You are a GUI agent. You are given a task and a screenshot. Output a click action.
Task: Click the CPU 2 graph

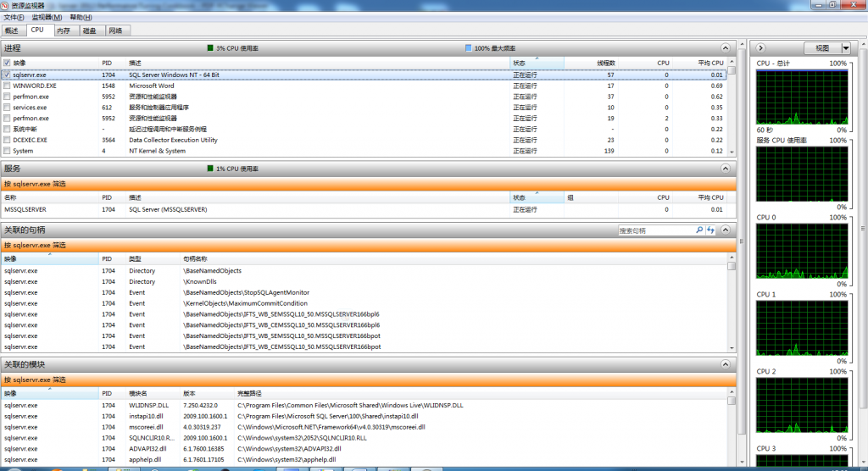[x=802, y=405]
